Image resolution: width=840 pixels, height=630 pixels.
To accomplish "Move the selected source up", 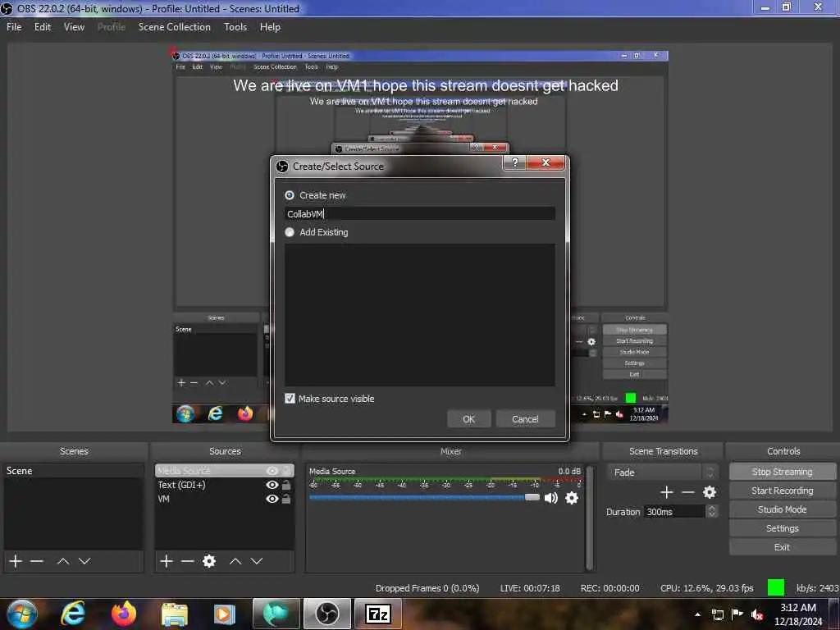I will (x=235, y=561).
